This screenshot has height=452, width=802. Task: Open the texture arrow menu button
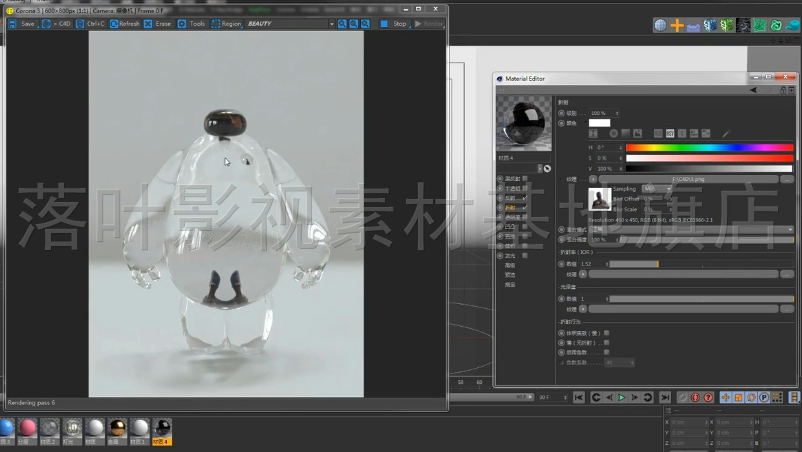(593, 179)
